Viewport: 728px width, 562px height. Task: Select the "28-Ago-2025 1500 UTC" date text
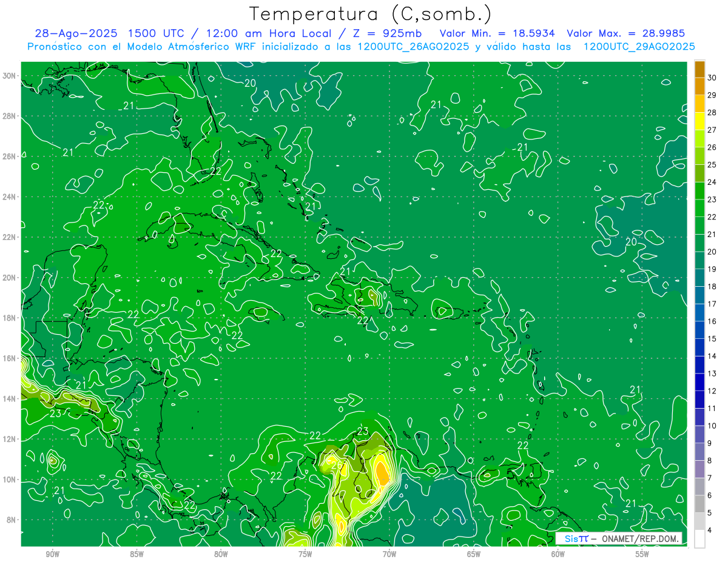click(109, 33)
